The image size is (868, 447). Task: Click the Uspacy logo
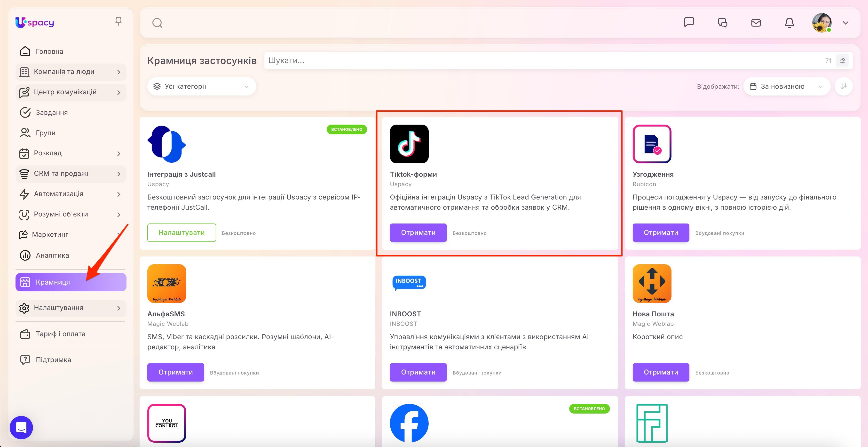[x=35, y=23]
